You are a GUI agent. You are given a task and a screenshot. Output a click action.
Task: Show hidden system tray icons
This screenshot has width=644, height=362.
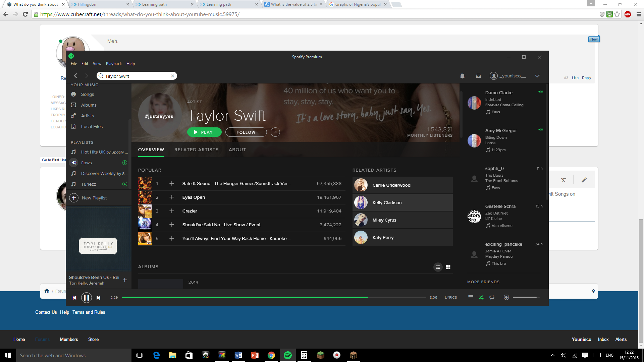click(553, 355)
